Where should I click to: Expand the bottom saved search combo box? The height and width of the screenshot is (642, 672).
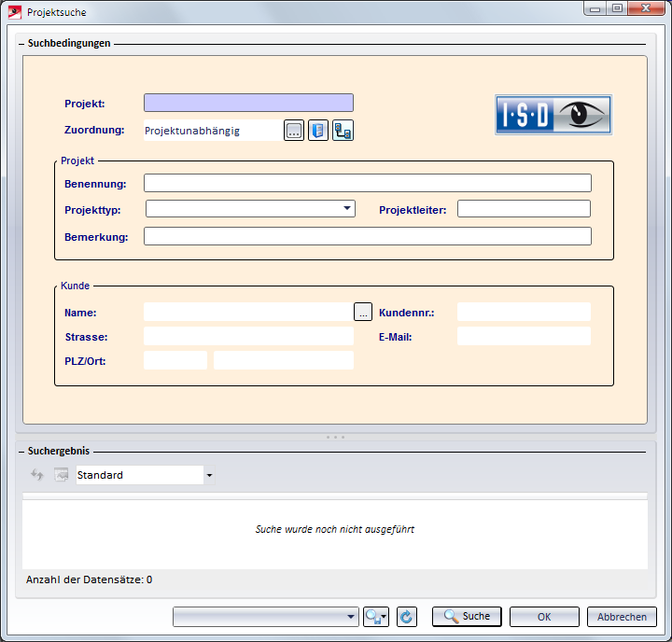[x=351, y=617]
